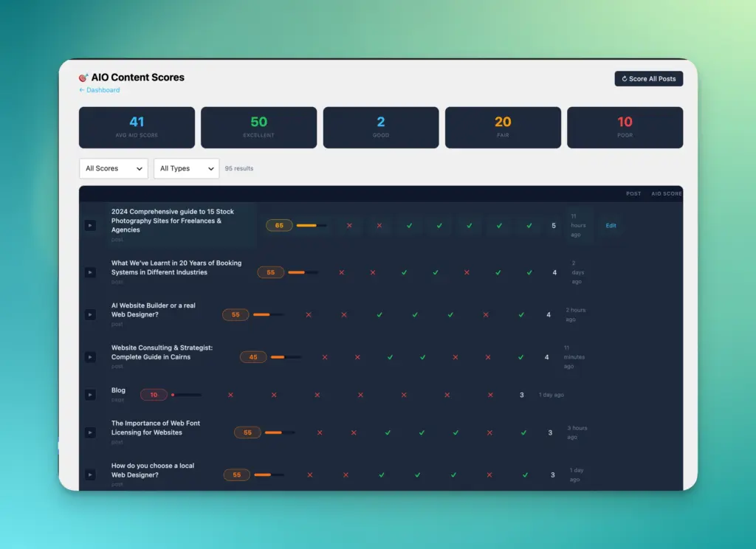756x549 pixels.
Task: Click the score progress bar beside 65
Action: pos(312,226)
